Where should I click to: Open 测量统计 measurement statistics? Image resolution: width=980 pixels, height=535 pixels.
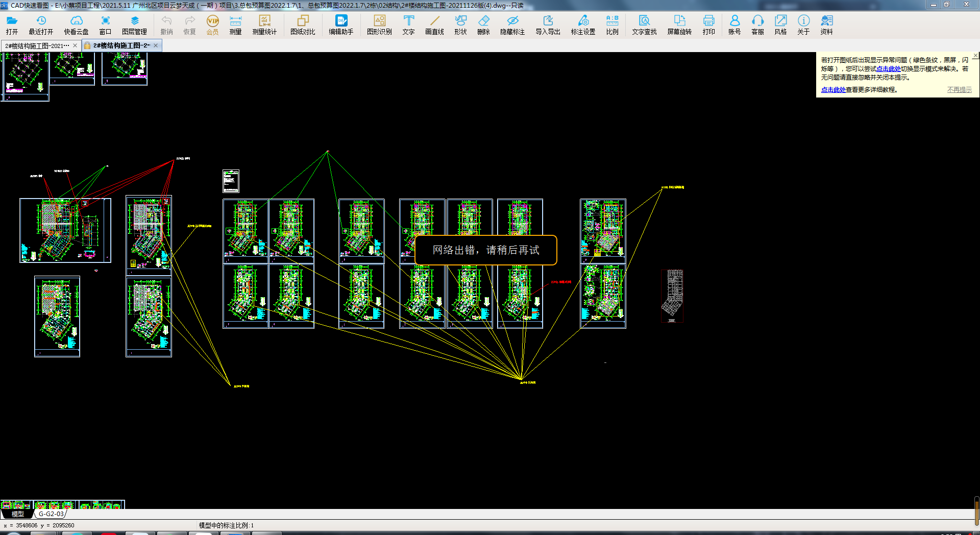[x=264, y=25]
